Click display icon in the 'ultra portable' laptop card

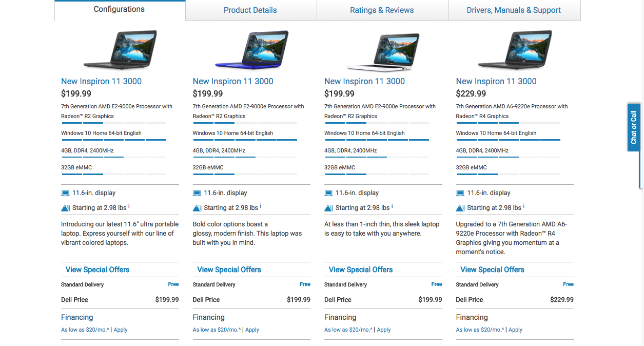pyautogui.click(x=65, y=193)
